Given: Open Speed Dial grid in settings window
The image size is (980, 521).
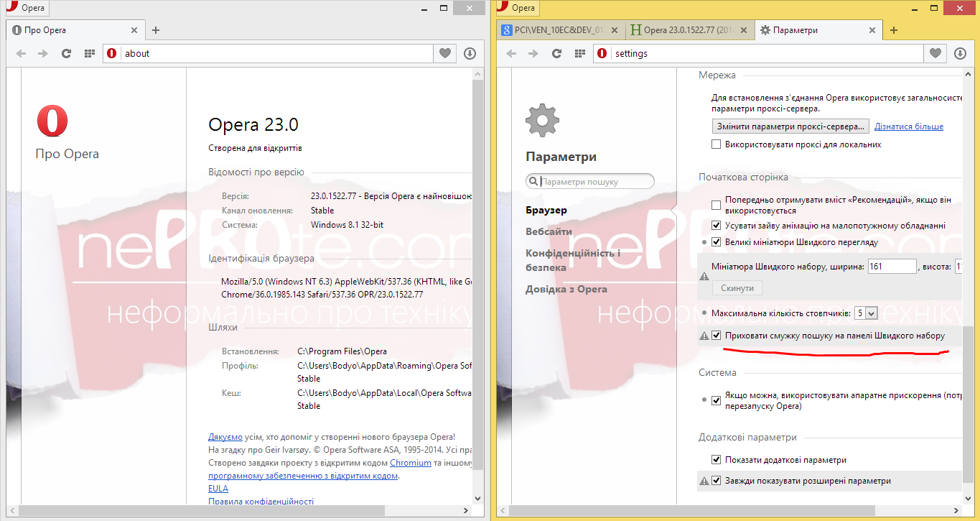Looking at the screenshot, I should click(x=579, y=53).
